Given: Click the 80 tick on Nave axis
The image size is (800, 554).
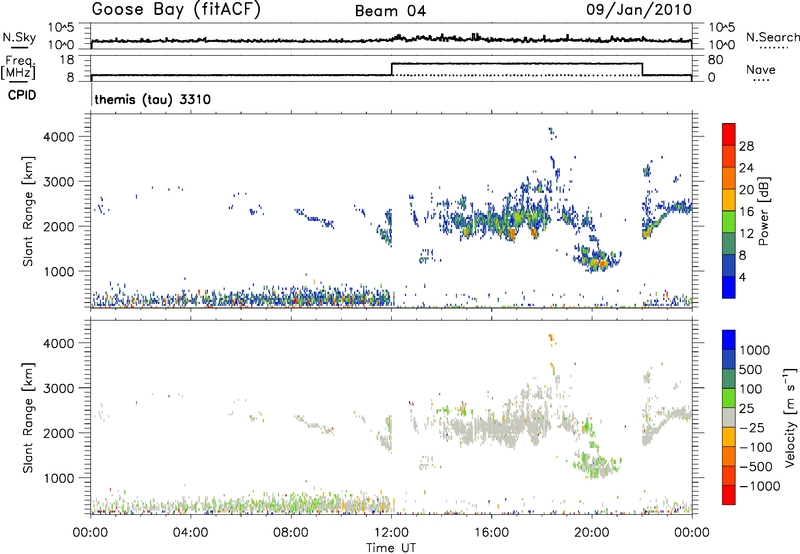Looking at the screenshot, I should [715, 60].
